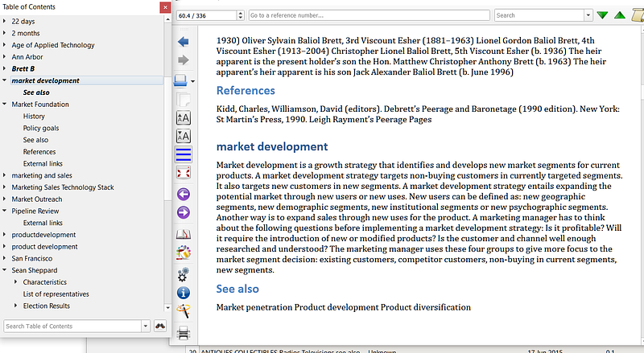Open the Policy goals section
Viewport: 644px width, 353px height.
coord(41,128)
